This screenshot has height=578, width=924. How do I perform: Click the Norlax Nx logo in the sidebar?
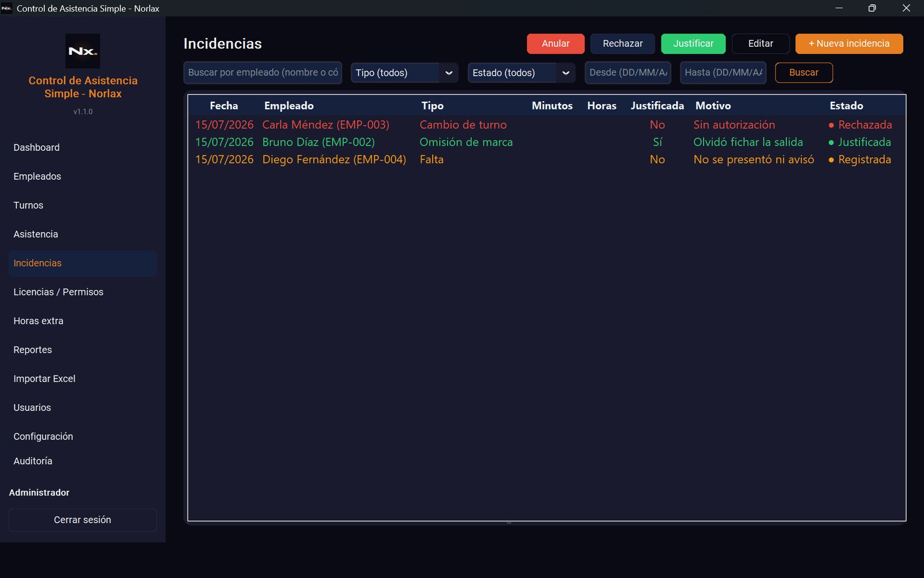[x=83, y=51]
